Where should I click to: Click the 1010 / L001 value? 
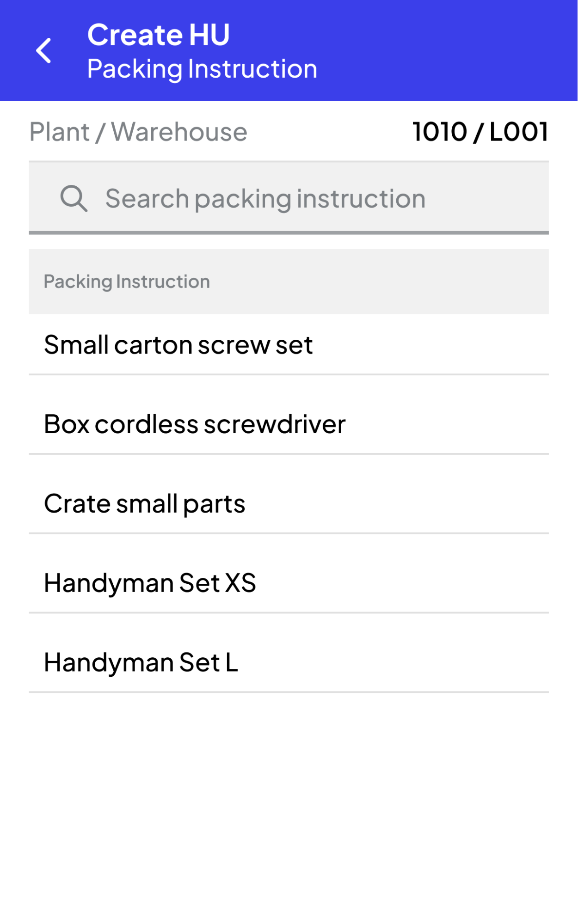tap(480, 132)
